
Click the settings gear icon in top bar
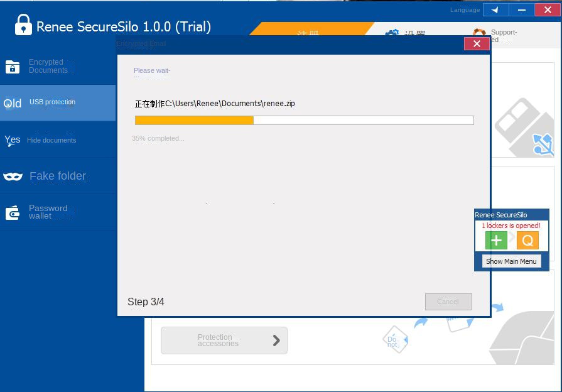click(x=392, y=34)
